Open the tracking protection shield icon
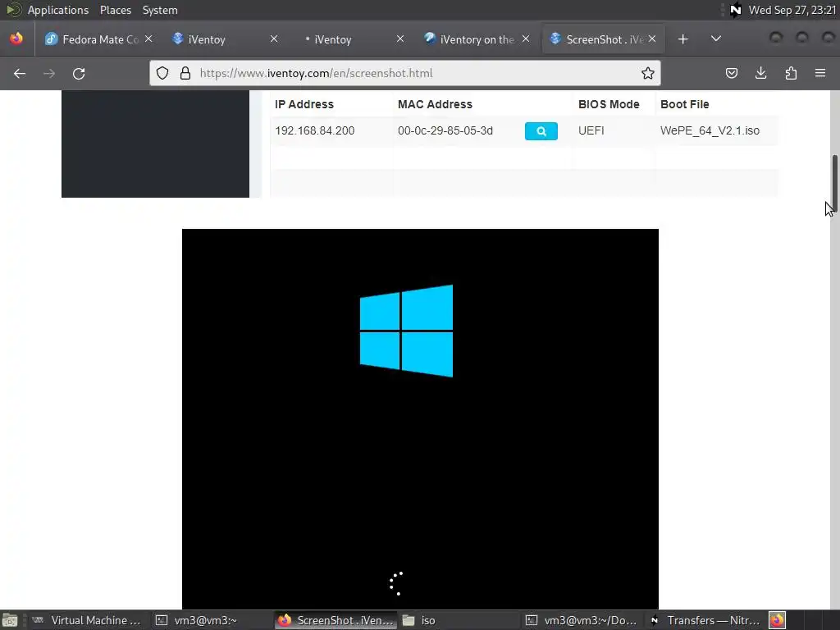Screen dimensions: 840x630 point(162,73)
